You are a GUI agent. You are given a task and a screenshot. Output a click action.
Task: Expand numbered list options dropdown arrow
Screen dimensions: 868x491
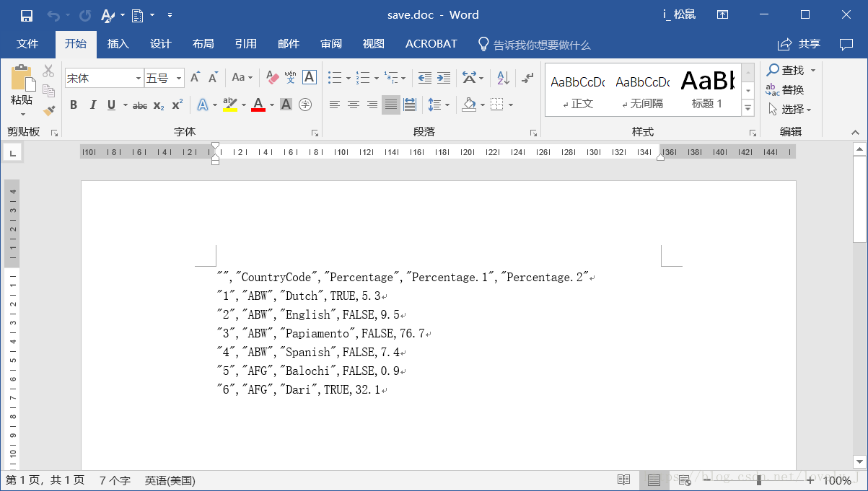pyautogui.click(x=377, y=78)
